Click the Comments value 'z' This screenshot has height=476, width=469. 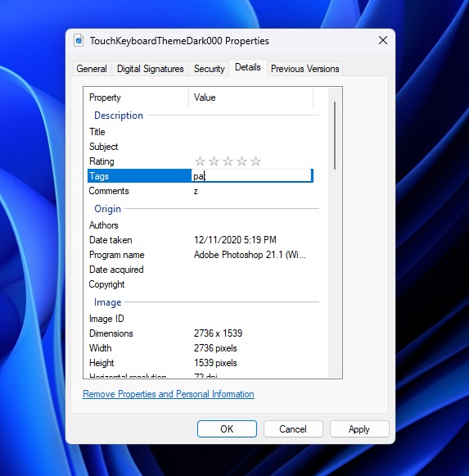(x=196, y=191)
